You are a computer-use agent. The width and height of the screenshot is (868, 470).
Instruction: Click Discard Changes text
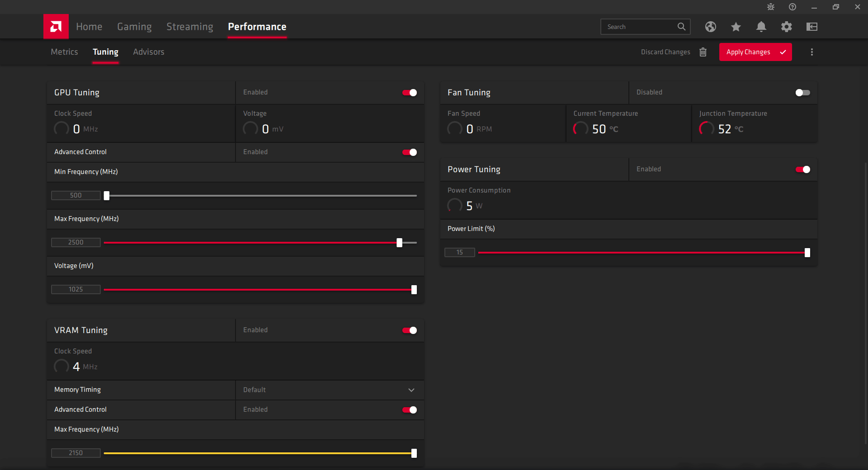[x=665, y=52]
